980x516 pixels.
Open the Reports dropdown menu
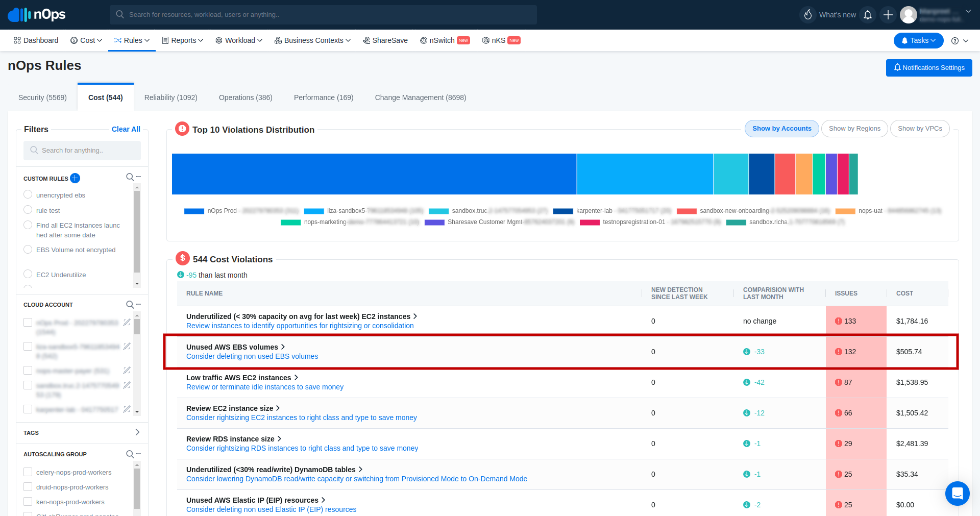click(183, 40)
